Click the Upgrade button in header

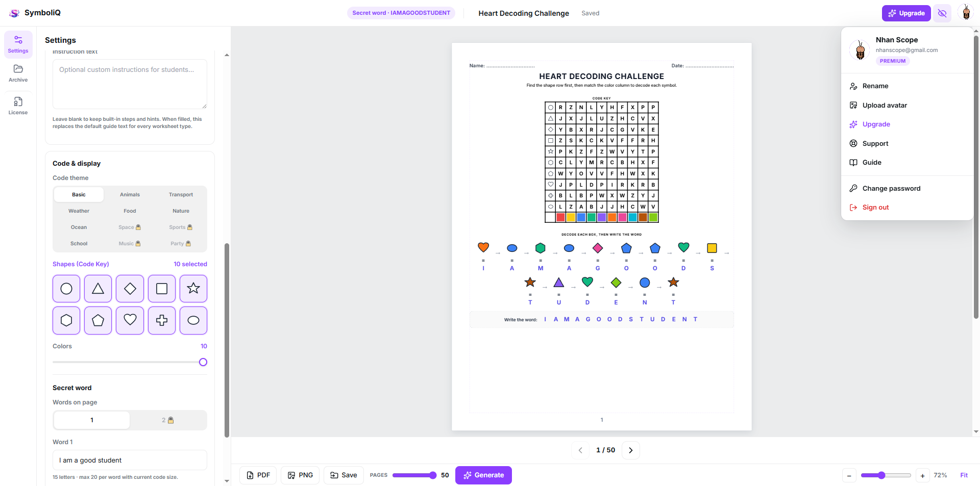[x=906, y=13]
